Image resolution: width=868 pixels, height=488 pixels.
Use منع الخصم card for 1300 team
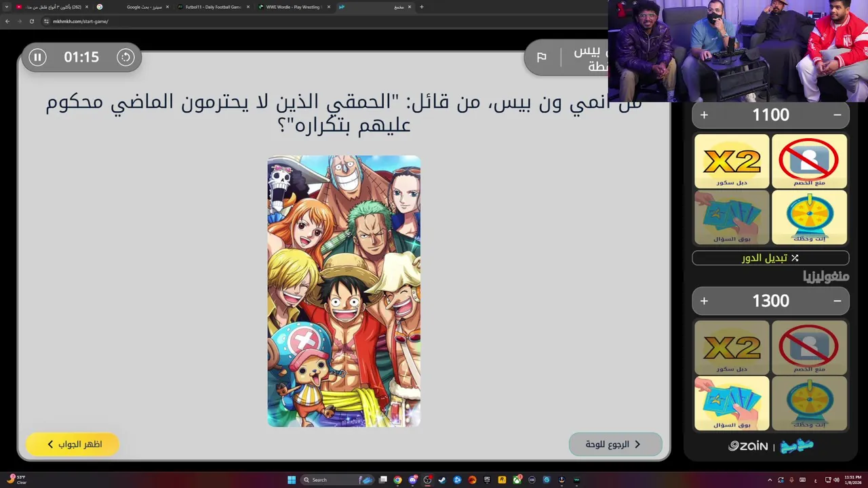point(809,348)
